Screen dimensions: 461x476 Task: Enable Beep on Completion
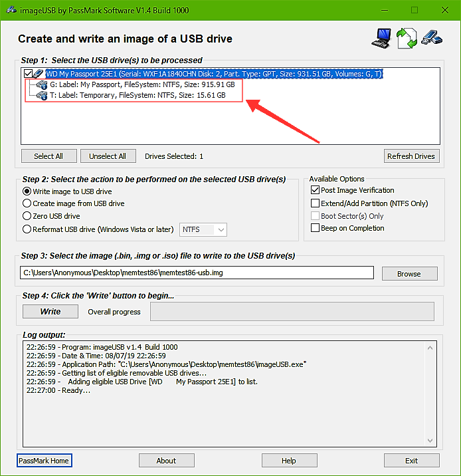click(x=315, y=227)
